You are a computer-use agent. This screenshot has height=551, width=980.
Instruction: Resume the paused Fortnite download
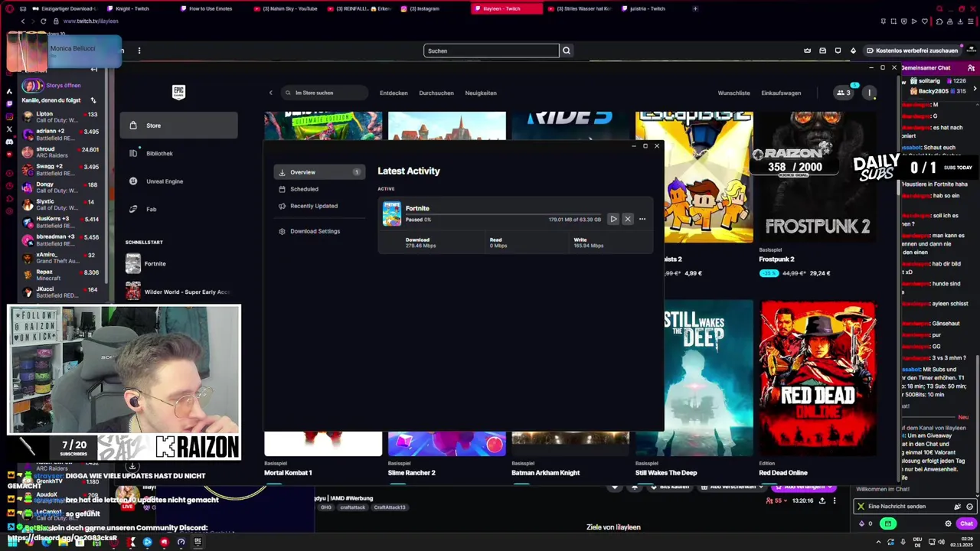613,219
